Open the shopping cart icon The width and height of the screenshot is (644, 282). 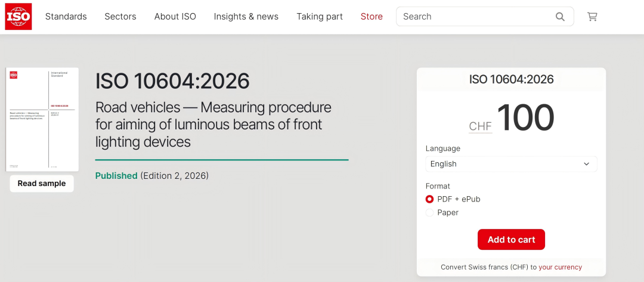pos(592,17)
